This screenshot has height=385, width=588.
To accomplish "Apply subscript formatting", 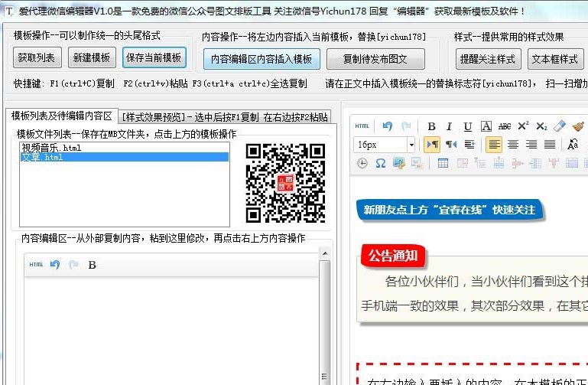I will pos(541,126).
